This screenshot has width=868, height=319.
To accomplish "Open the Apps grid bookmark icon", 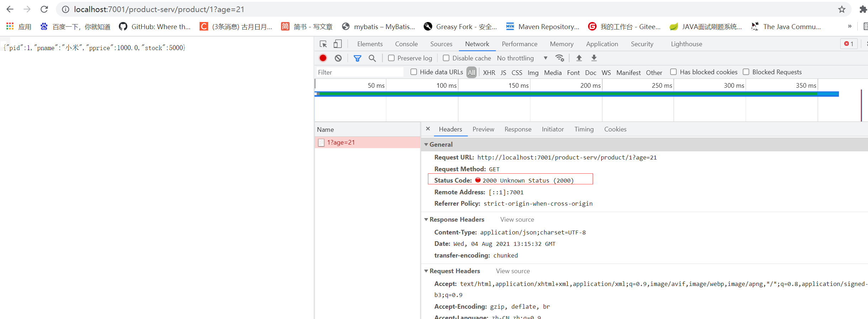I will click(19, 27).
